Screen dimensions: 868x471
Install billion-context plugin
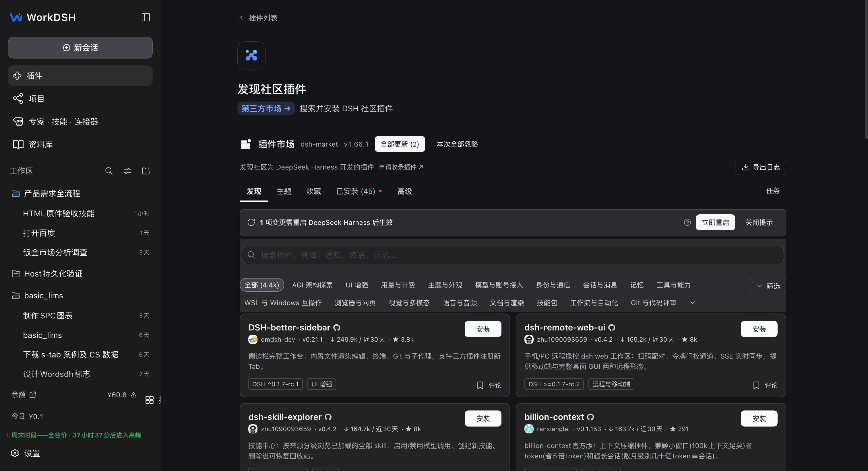point(759,419)
